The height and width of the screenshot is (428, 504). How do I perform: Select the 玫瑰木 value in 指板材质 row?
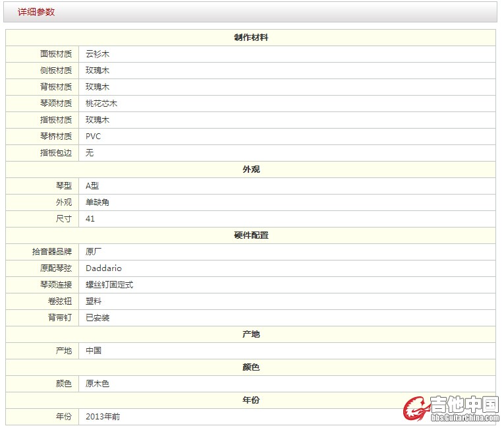pos(98,120)
